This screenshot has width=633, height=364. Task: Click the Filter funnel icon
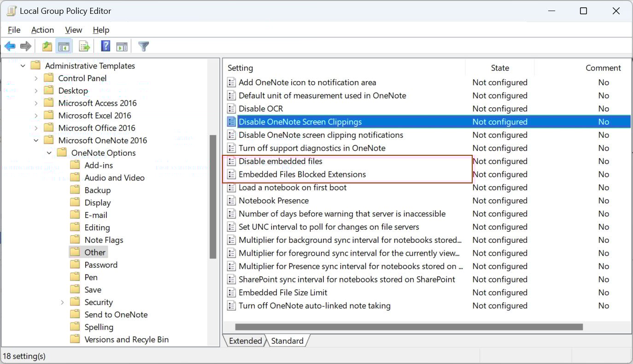(x=144, y=46)
